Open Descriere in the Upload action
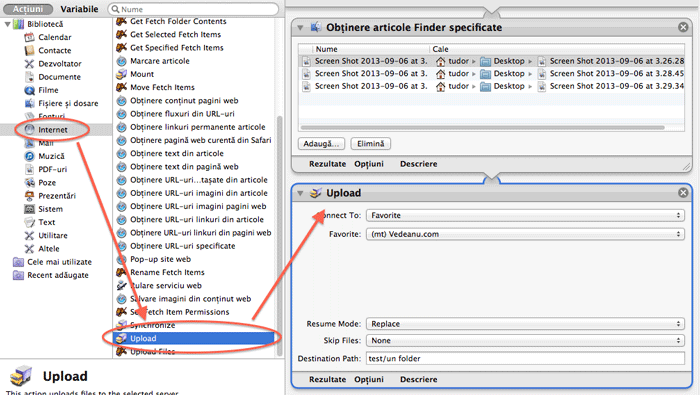This screenshot has width=700, height=395. point(418,379)
